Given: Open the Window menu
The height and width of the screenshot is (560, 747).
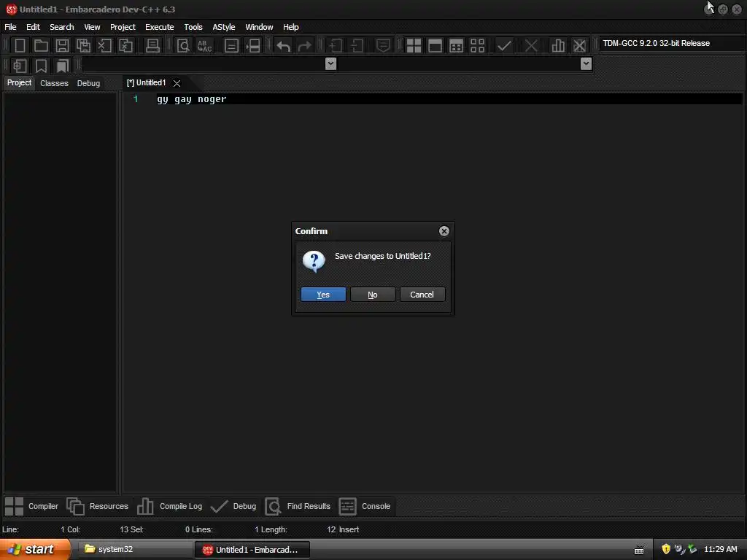Looking at the screenshot, I should pyautogui.click(x=259, y=27).
